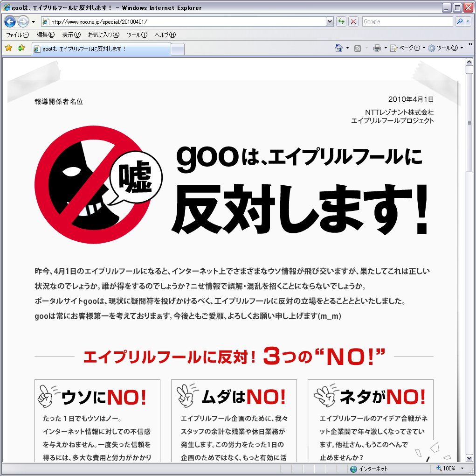Close the Internet Explorer window

point(469,7)
